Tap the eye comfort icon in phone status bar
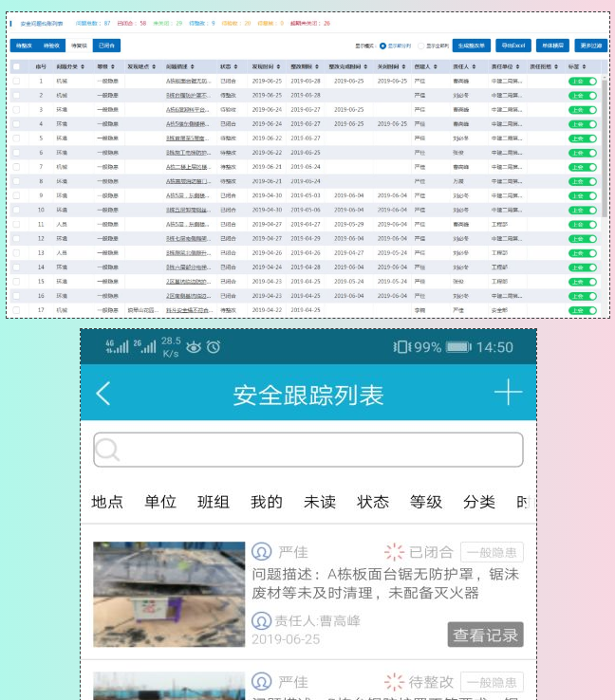Screen dimensions: 615x700 coord(194,347)
